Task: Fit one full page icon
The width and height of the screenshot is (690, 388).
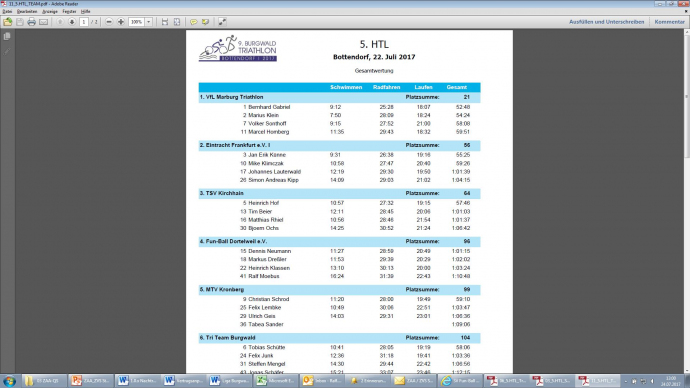Action: tap(176, 22)
